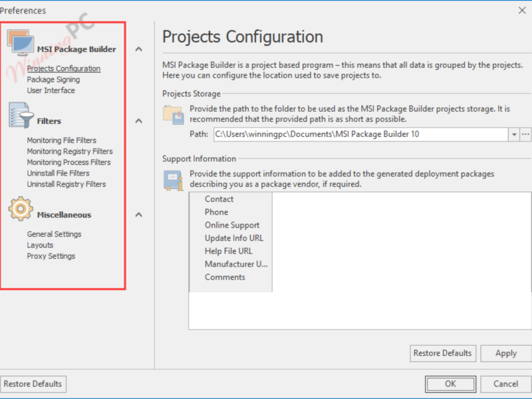
Task: Collapse the Filters section chevron
Action: [x=138, y=121]
